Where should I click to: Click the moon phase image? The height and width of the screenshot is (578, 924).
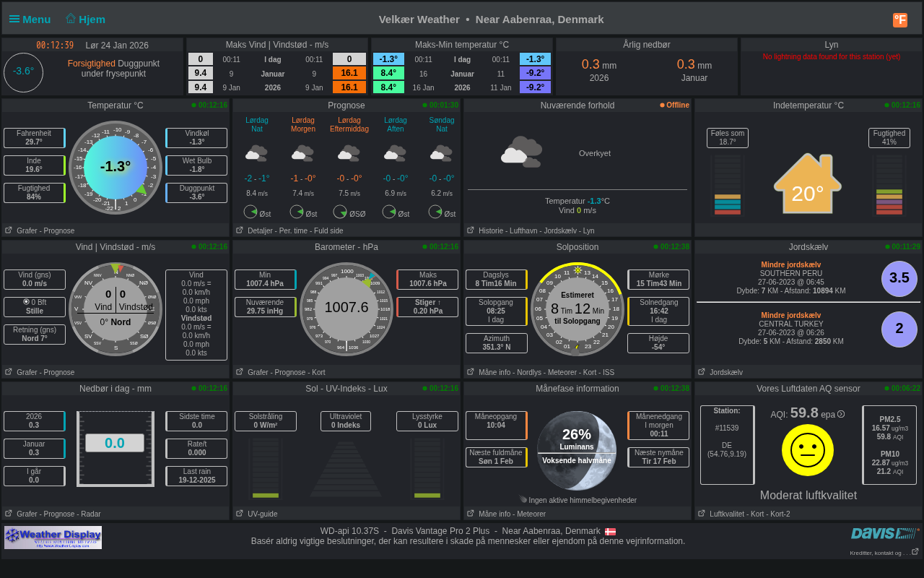(577, 451)
